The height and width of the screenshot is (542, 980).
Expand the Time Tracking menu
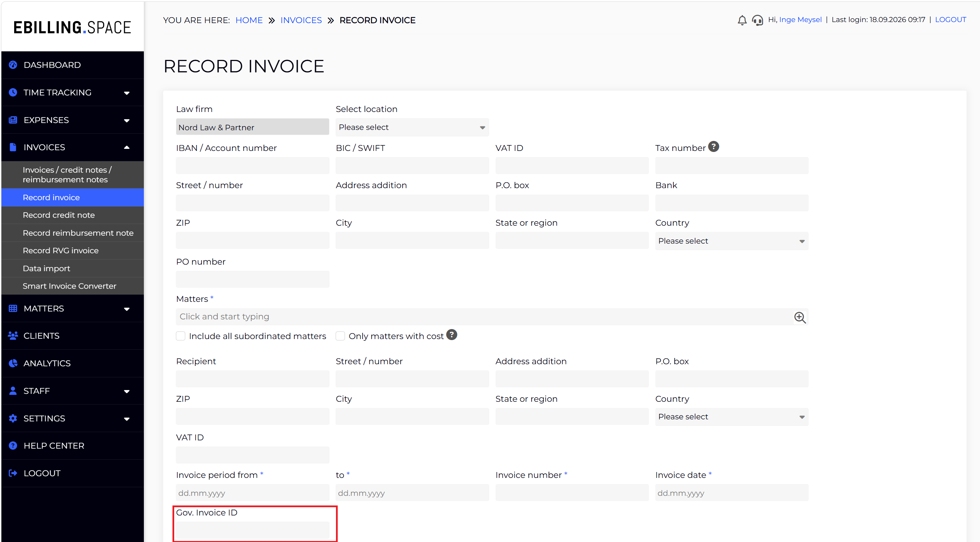pos(72,92)
